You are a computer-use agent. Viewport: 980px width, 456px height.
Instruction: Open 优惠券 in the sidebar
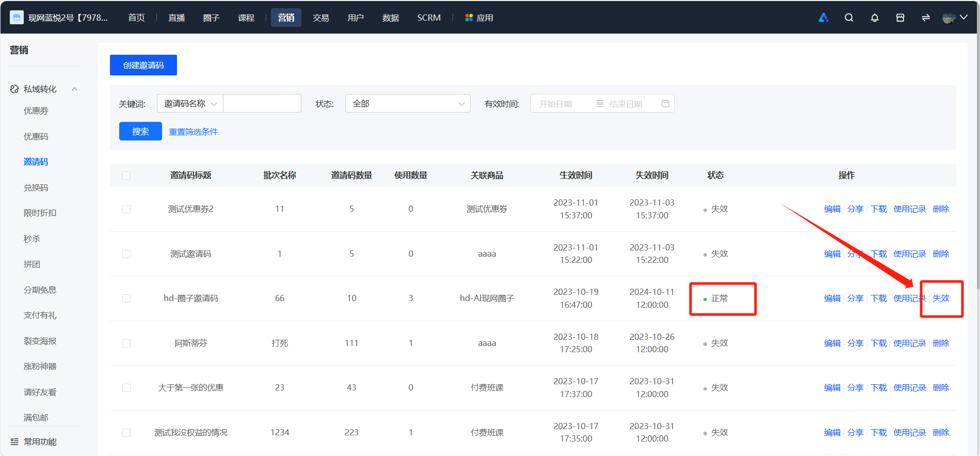click(x=36, y=111)
